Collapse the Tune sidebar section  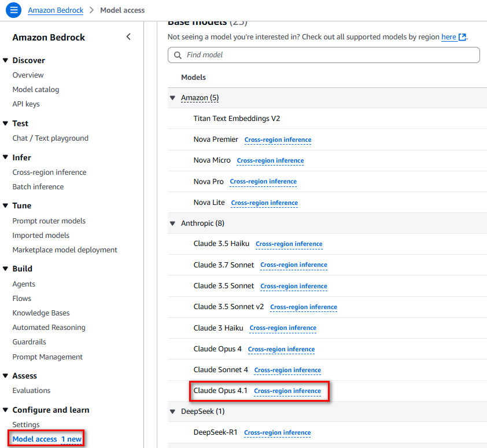coord(5,205)
